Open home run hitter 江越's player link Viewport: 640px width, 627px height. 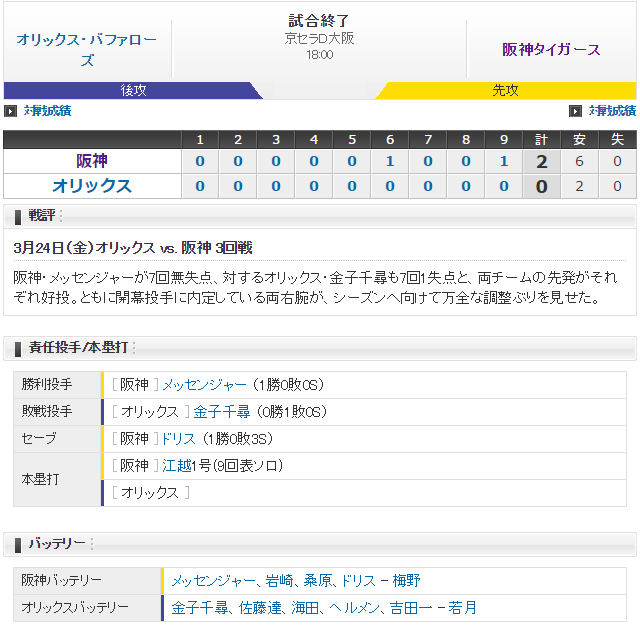click(x=177, y=466)
